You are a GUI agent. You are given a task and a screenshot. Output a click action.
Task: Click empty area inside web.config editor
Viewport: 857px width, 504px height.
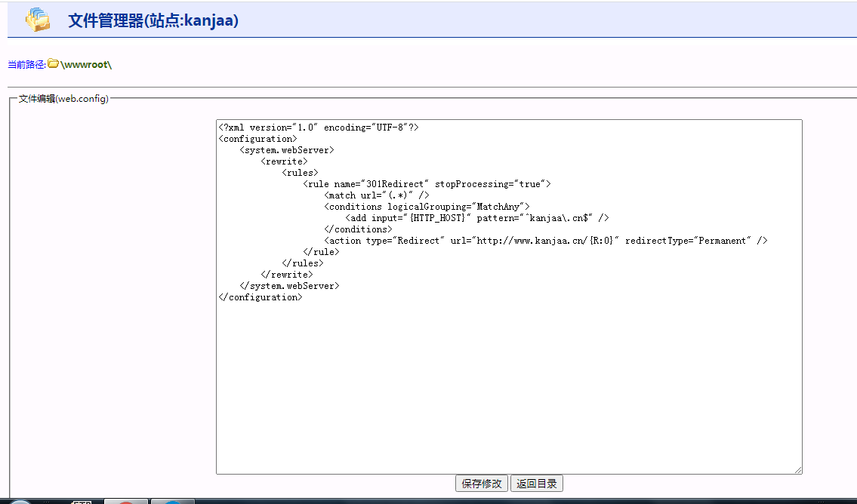[508, 385]
